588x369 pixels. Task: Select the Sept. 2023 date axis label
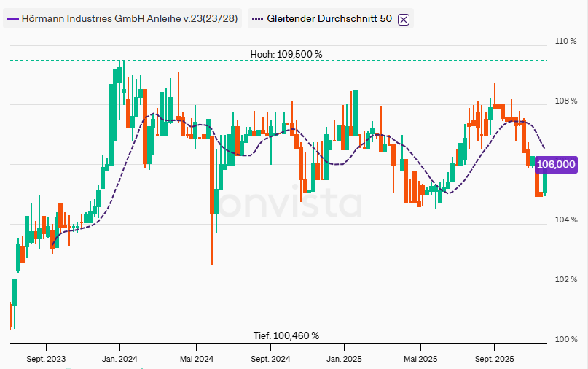(46, 359)
